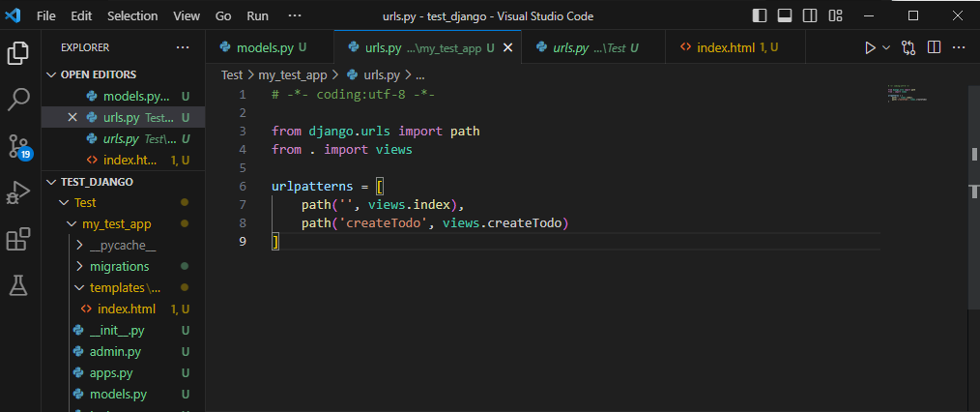Expand the __pycache__ folder

click(123, 246)
